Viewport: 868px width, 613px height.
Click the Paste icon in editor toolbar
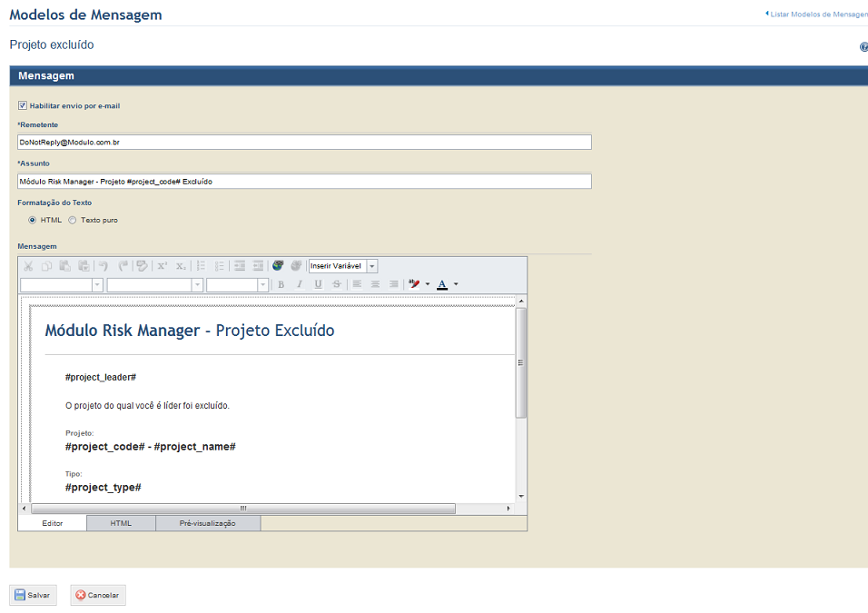pyautogui.click(x=64, y=266)
